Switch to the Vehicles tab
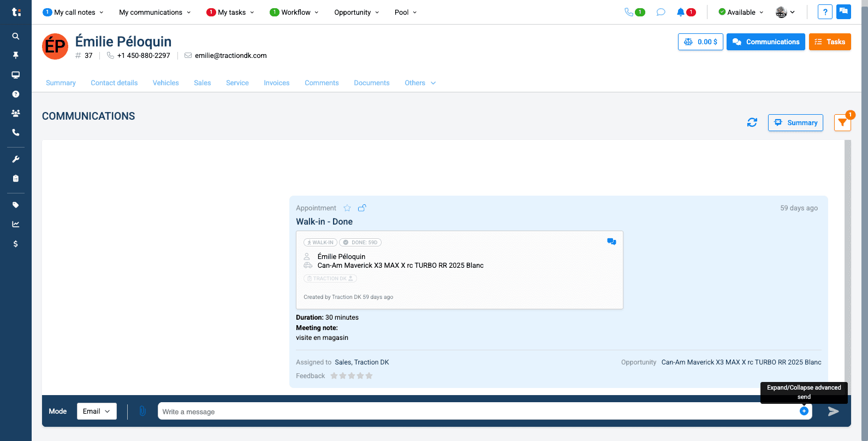This screenshot has width=868, height=441. click(x=166, y=83)
